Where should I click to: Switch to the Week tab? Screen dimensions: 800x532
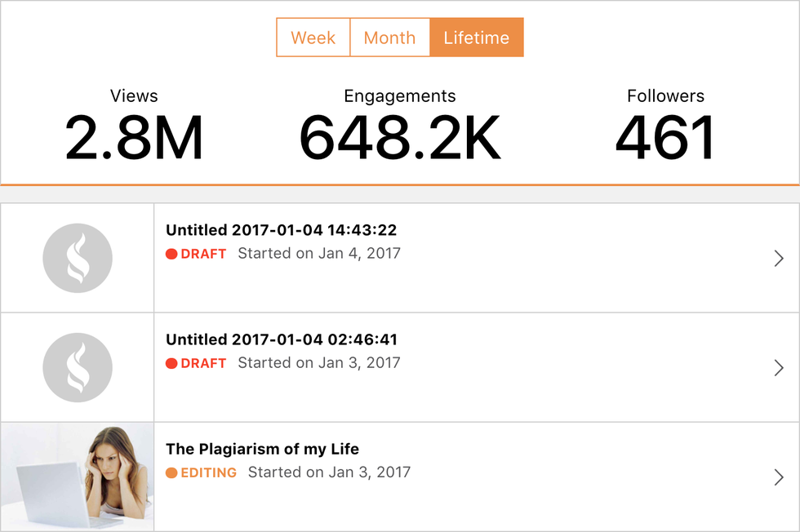coord(313,38)
